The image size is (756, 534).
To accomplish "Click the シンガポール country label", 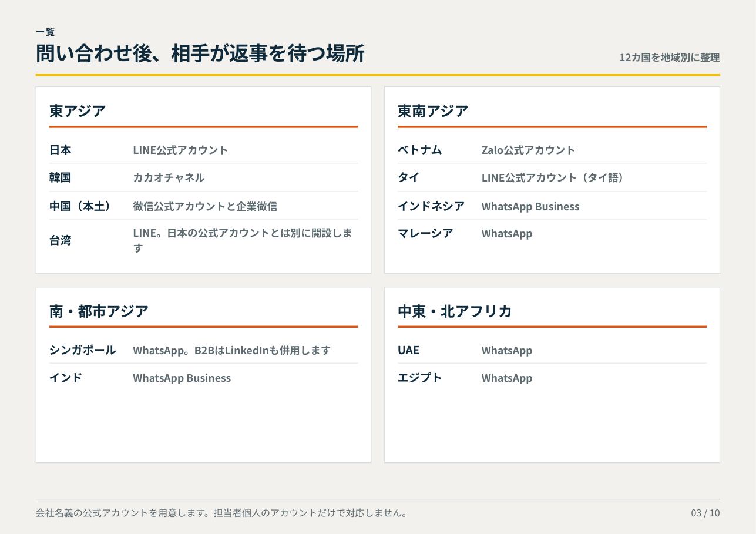I will coord(82,350).
